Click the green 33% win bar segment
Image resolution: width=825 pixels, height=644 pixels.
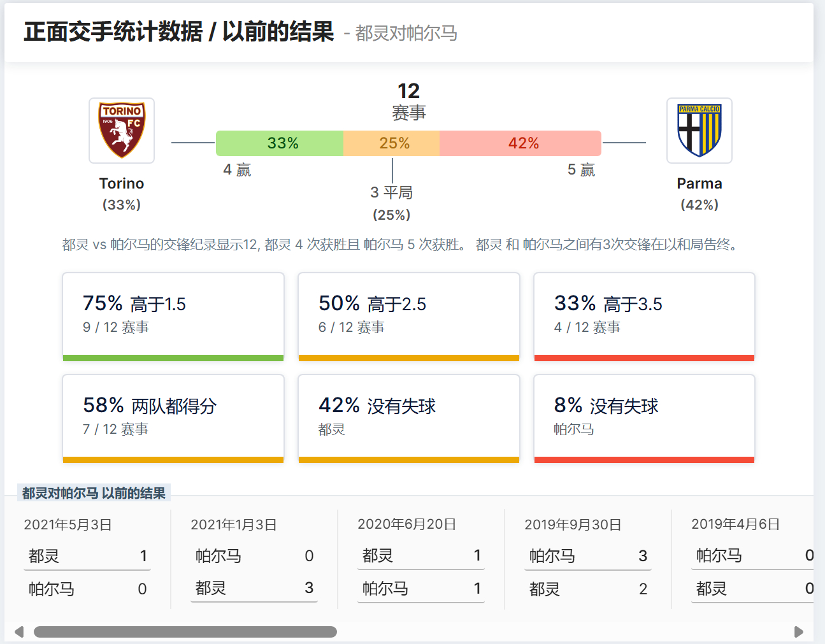point(280,143)
